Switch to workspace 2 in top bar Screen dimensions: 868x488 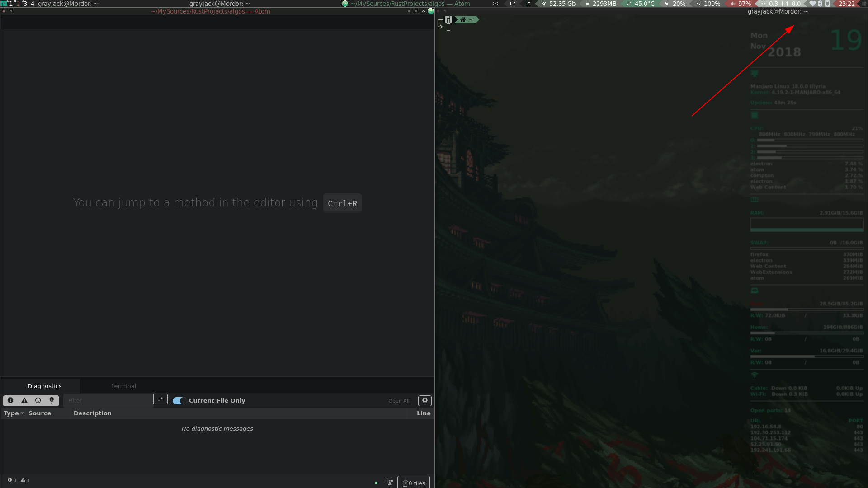[x=18, y=4]
